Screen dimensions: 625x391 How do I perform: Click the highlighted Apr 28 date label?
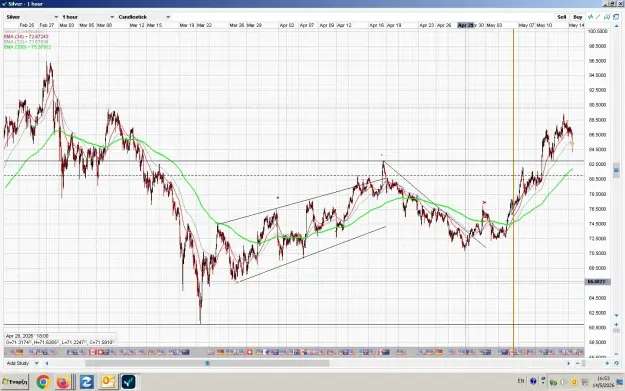466,25
